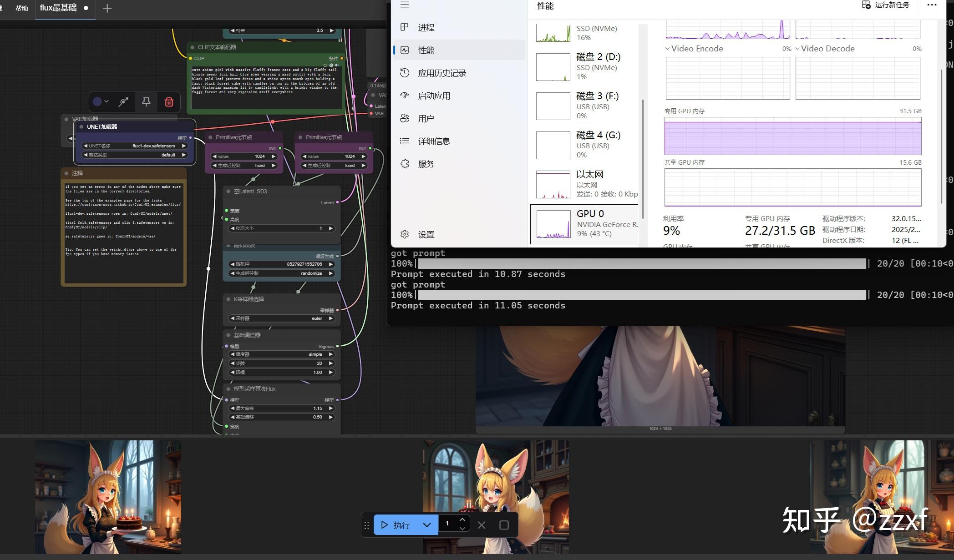954x560 pixels.
Task: Click the run new task icon
Action: coord(866,5)
